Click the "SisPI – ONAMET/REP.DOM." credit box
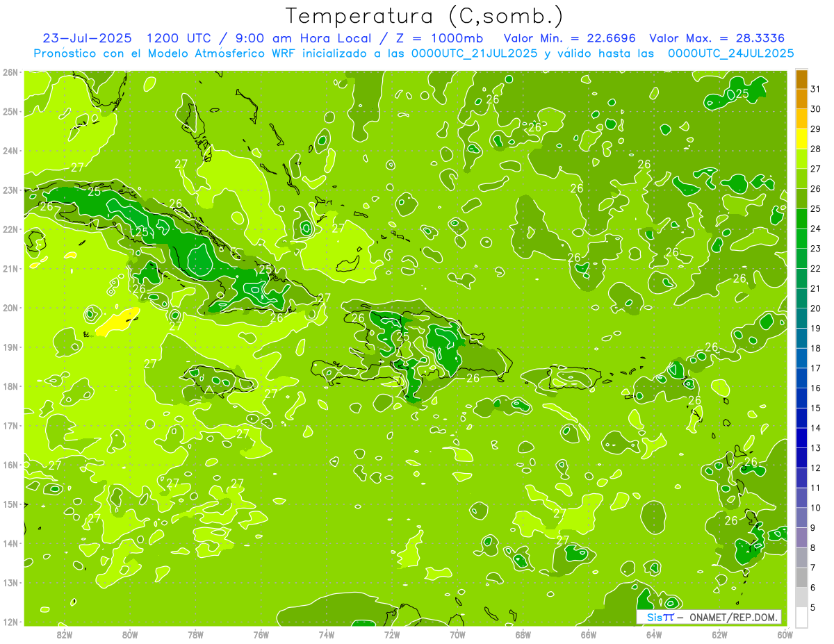 [709, 617]
